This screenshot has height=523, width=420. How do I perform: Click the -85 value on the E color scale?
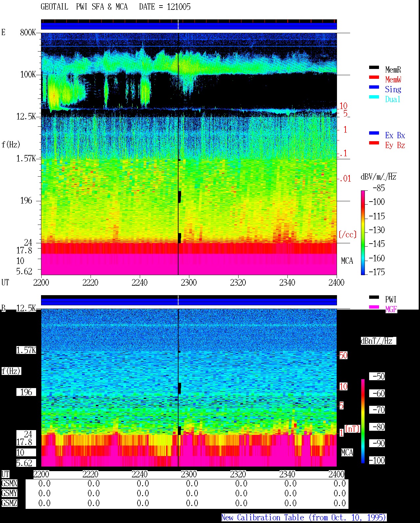(x=379, y=188)
